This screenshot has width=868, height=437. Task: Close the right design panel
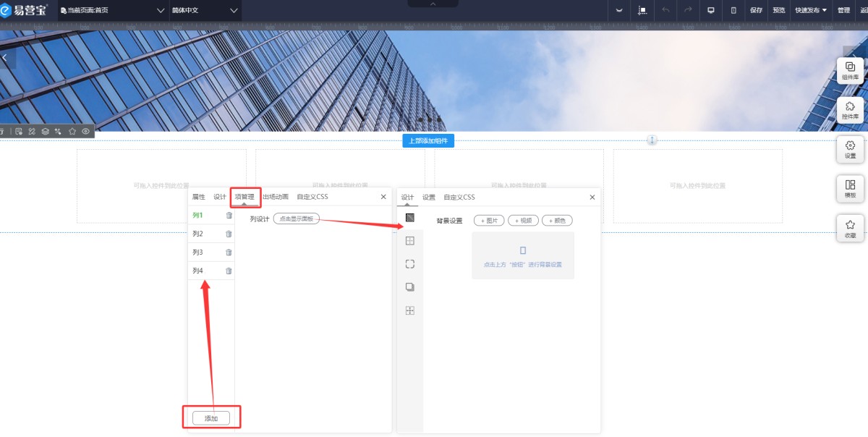592,198
